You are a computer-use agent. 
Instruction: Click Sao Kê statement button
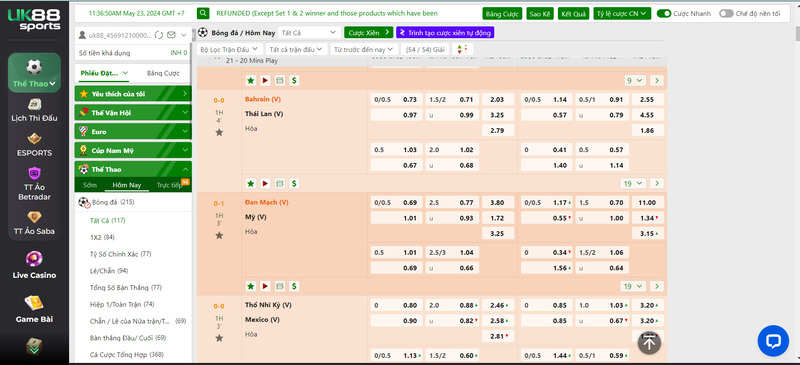coord(540,14)
